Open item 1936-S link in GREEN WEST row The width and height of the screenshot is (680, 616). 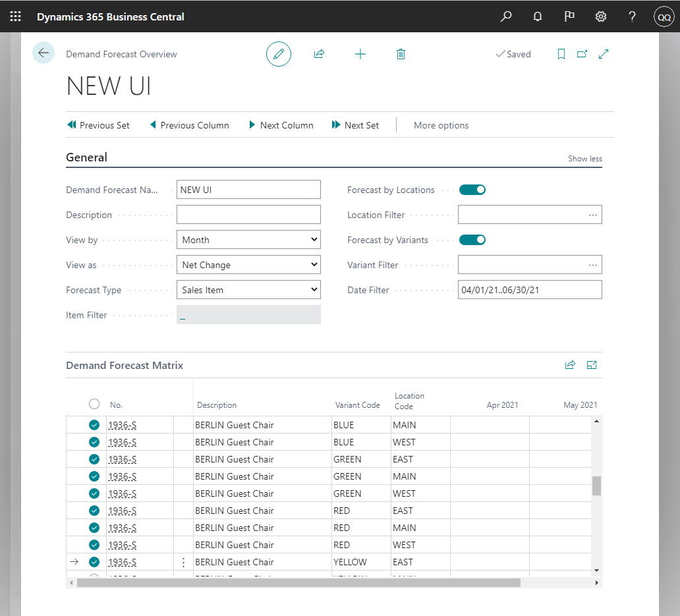pyautogui.click(x=123, y=493)
